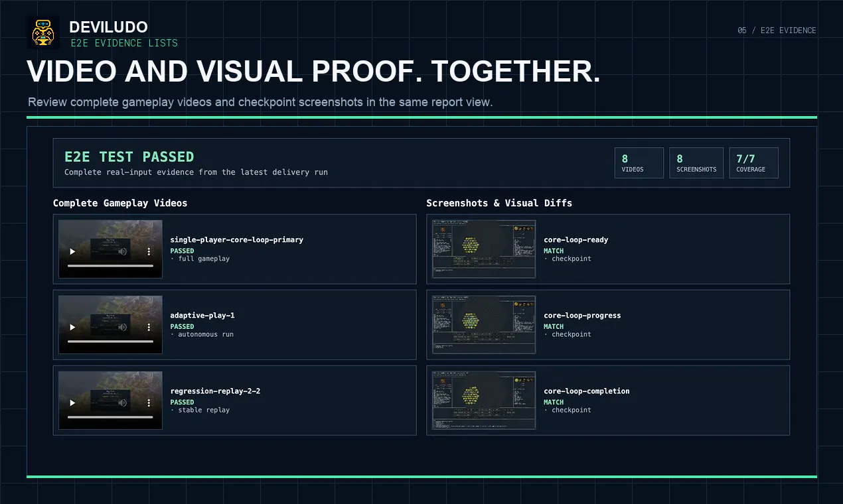This screenshot has height=504, width=843.
Task: Play the single-player-core-loop-primary video
Action: tap(72, 252)
